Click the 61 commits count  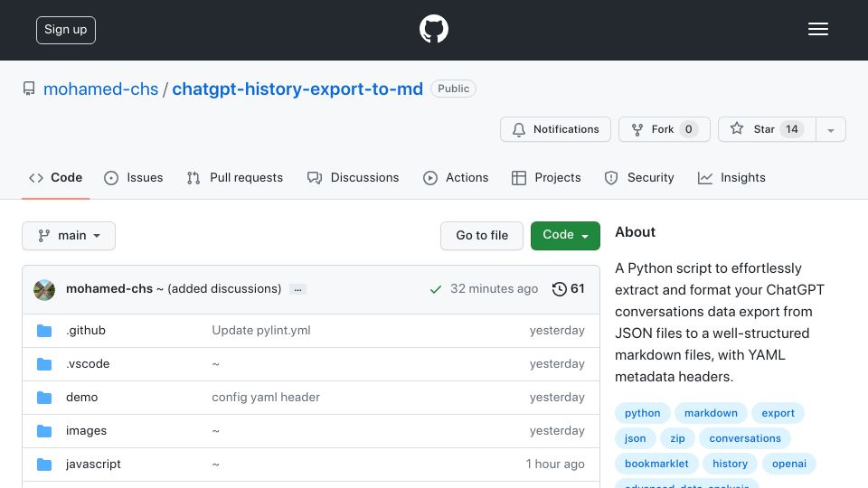pos(578,289)
